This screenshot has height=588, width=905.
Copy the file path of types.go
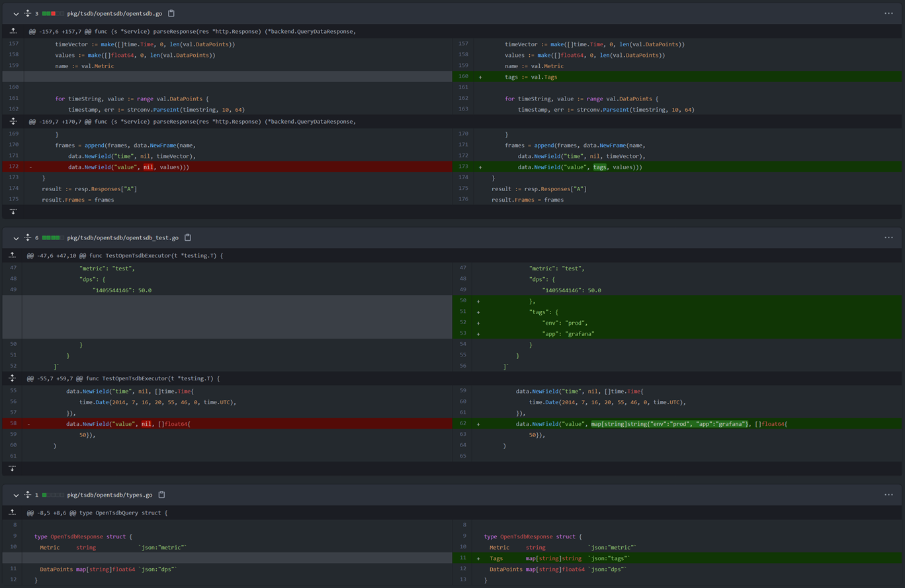coord(161,494)
